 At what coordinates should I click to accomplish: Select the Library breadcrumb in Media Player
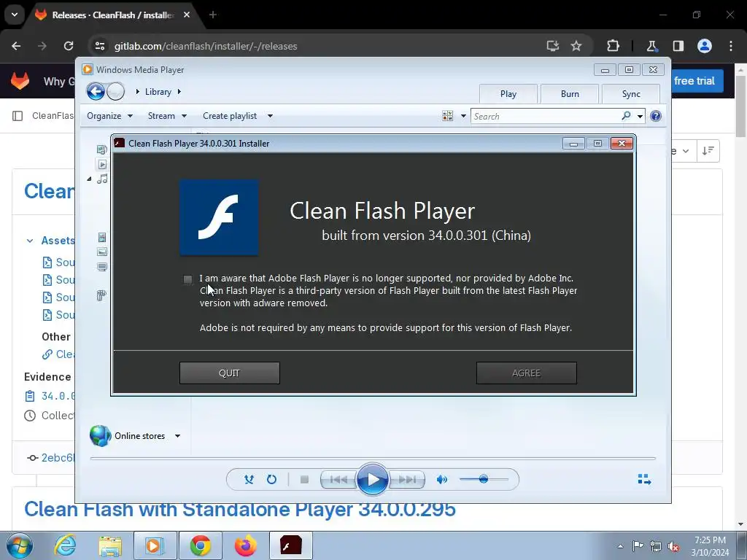[158, 92]
